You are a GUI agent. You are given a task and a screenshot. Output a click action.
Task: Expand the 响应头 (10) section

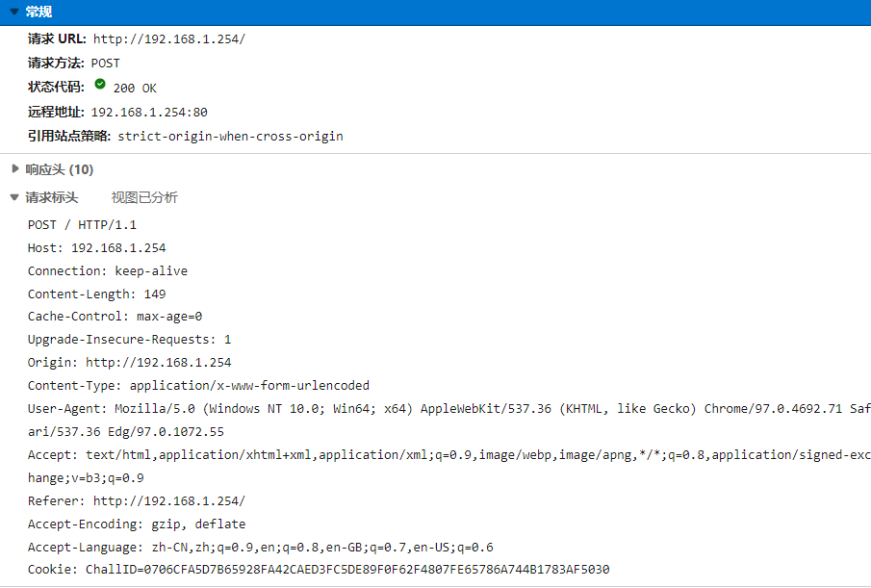click(14, 169)
